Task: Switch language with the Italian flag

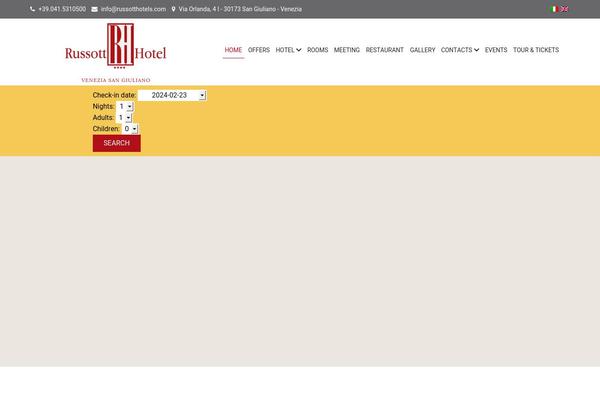Action: (x=554, y=9)
